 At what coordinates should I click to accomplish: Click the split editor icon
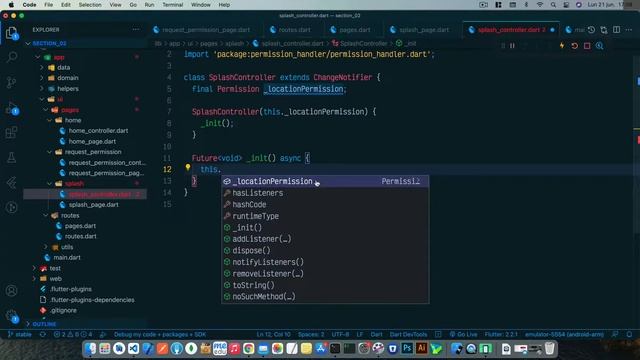coord(617,30)
